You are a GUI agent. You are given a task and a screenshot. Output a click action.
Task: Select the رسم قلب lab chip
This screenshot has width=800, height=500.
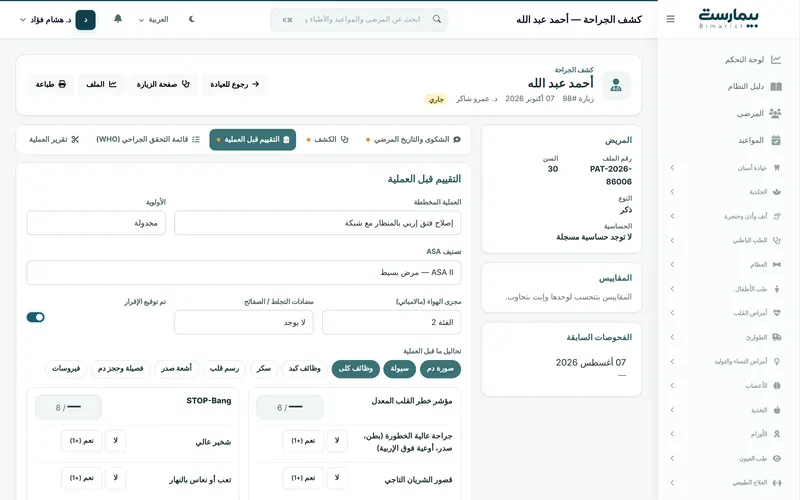(224, 369)
